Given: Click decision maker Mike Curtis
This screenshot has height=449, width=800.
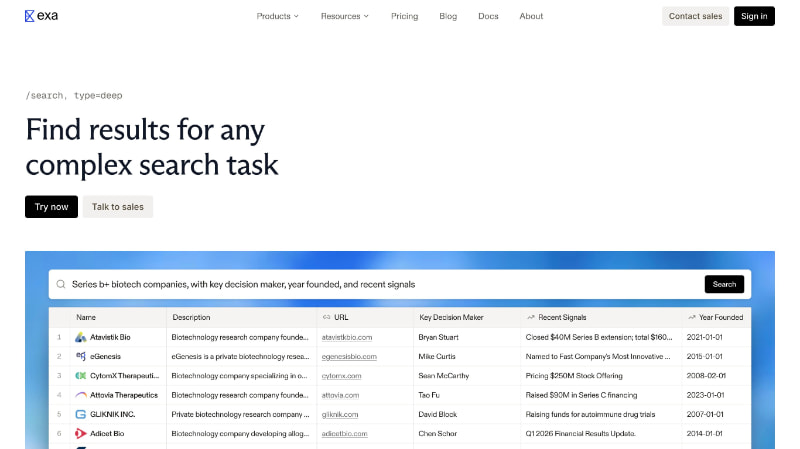Looking at the screenshot, I should pyautogui.click(x=437, y=357).
